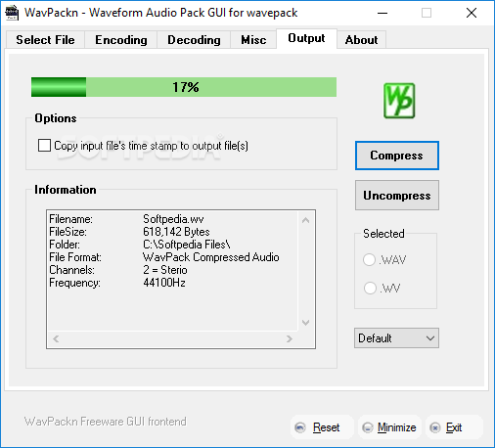
Task: Click the Minimize button's round icon
Action: click(x=368, y=427)
